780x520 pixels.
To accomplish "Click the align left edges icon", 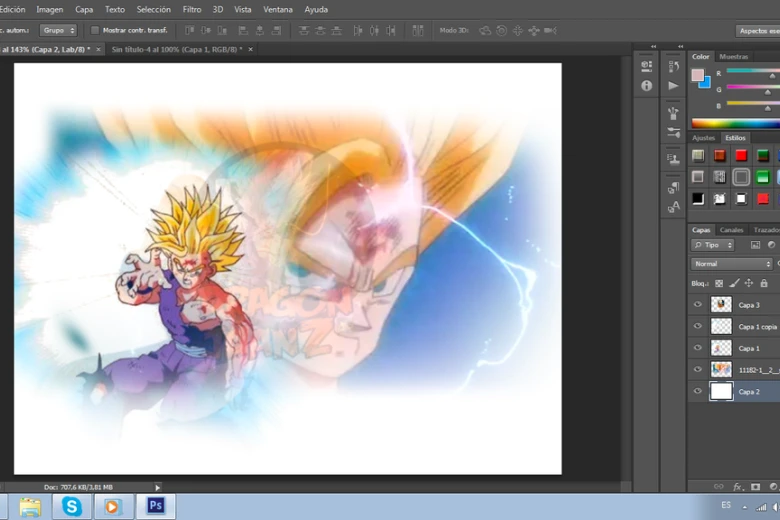I will coord(243,30).
